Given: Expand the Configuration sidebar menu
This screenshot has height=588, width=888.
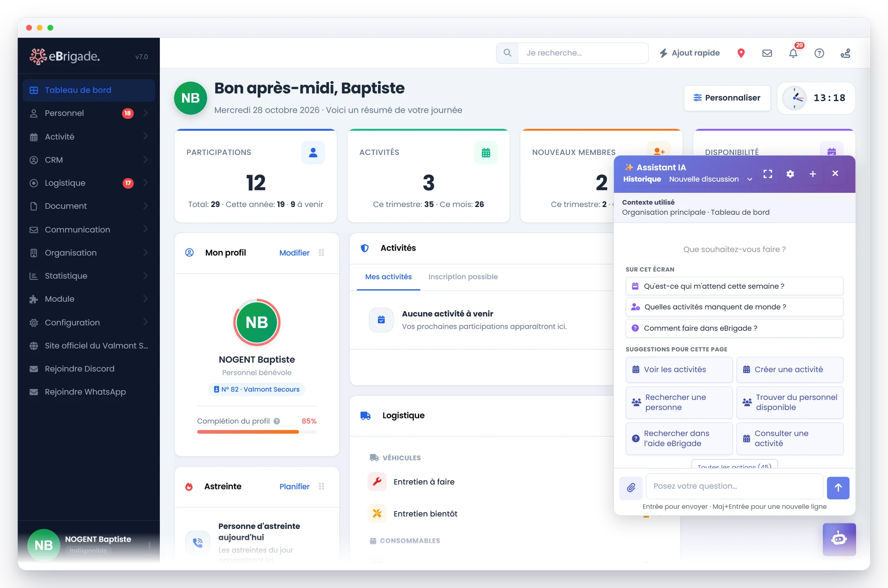Looking at the screenshot, I should click(x=89, y=323).
